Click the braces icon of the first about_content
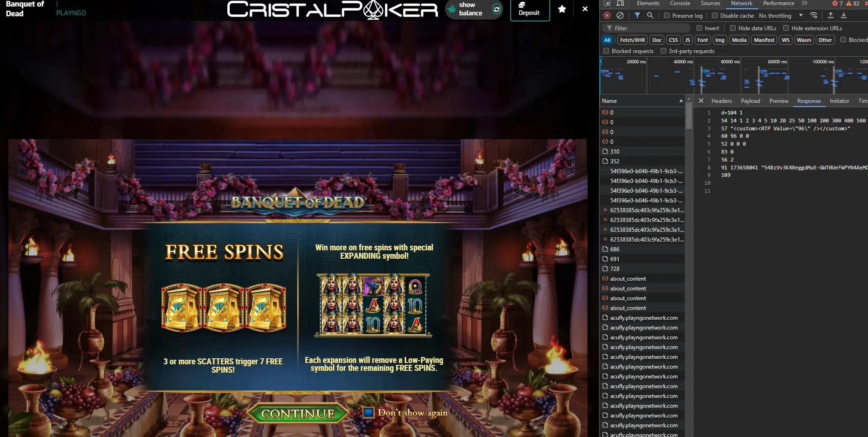Image resolution: width=868 pixels, height=437 pixels. tap(605, 278)
